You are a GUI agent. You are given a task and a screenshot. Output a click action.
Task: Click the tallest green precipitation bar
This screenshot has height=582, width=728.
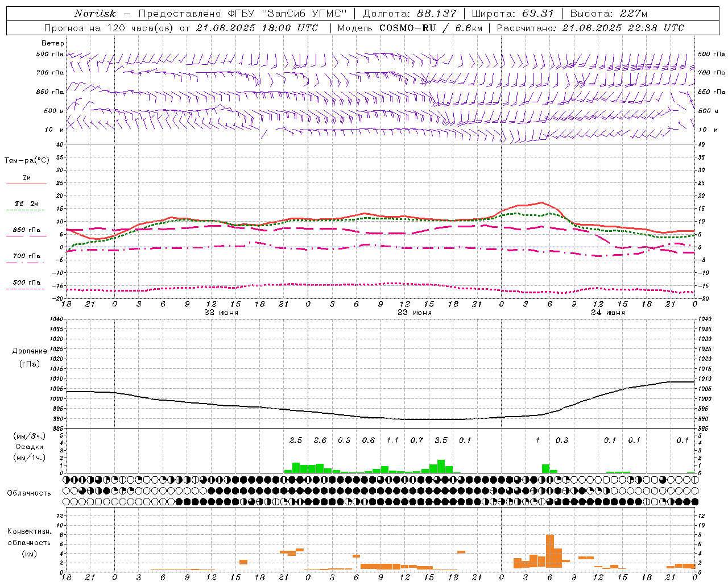[x=441, y=467]
